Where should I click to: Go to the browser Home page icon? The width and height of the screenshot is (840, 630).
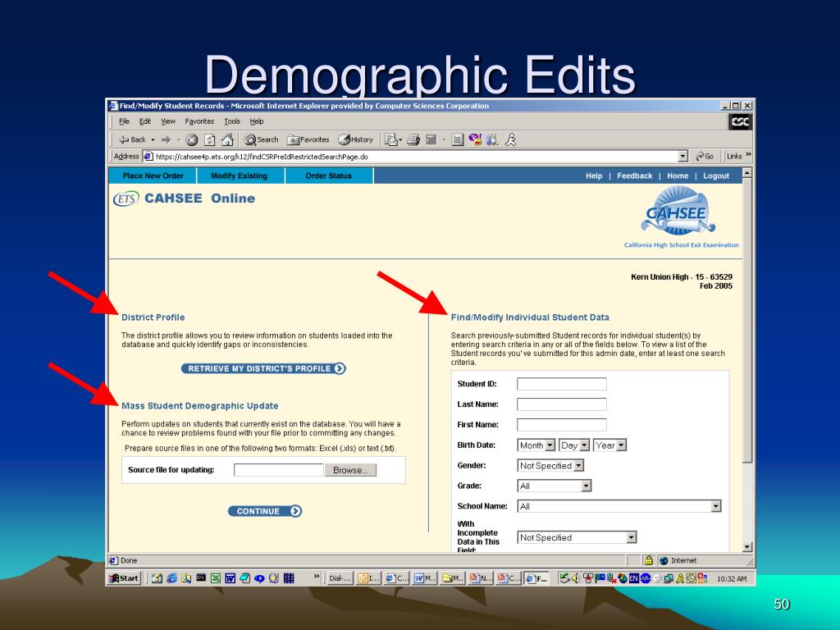pos(228,139)
